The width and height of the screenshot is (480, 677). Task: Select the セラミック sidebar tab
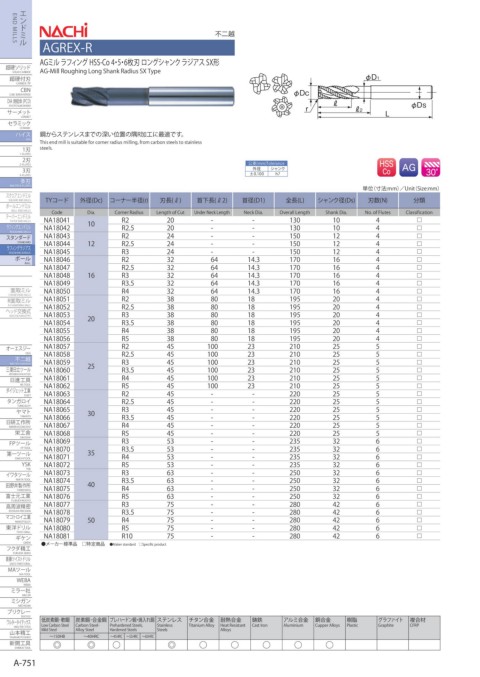pyautogui.click(x=16, y=124)
